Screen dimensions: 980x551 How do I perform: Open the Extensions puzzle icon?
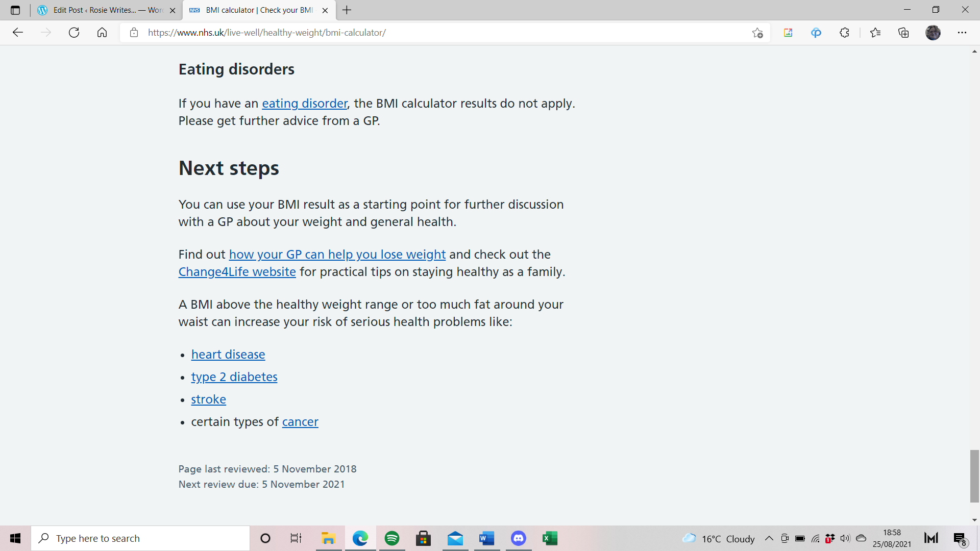844,33
